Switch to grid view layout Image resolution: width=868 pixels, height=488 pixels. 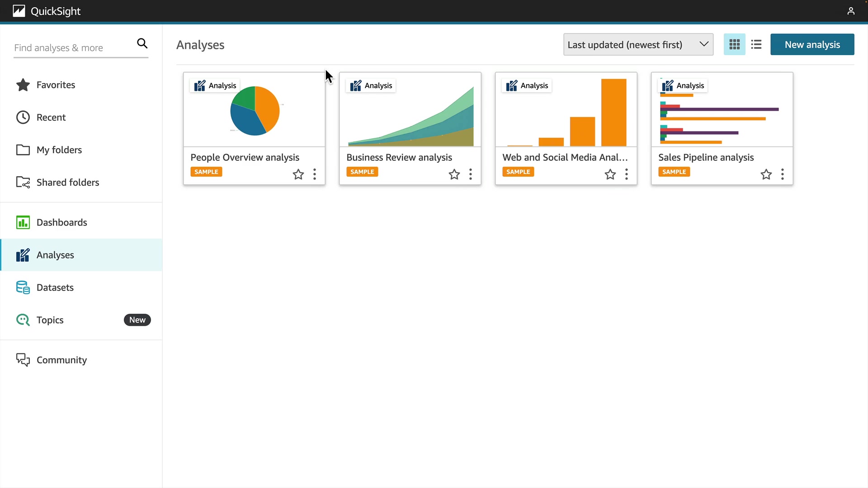point(734,44)
